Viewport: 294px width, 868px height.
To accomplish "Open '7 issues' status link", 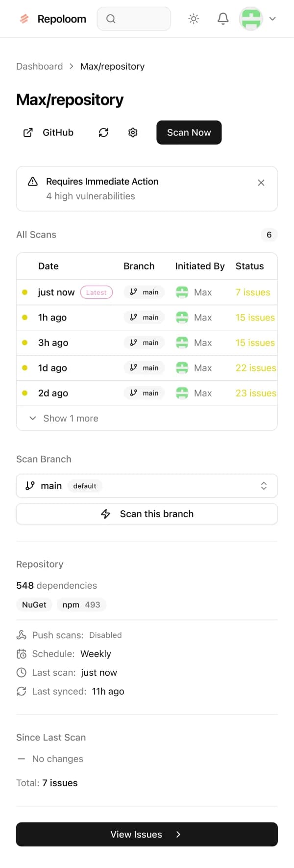I will [253, 292].
